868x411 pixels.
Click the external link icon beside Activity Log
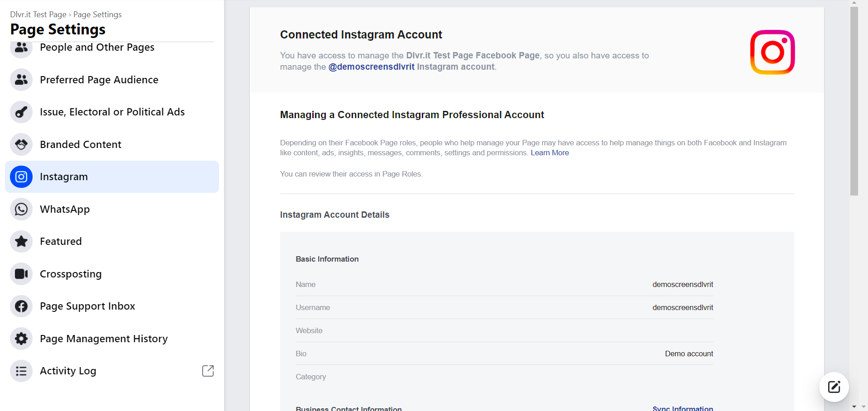208,371
